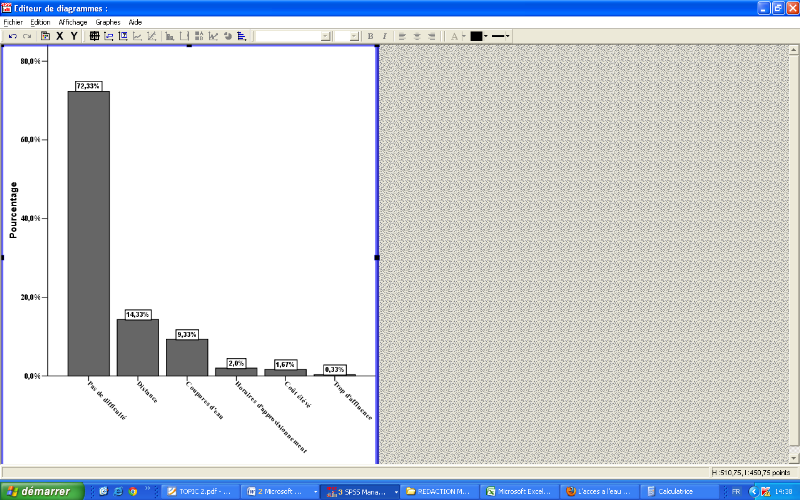This screenshot has width=800, height=500.
Task: Open the Edition menu
Action: click(x=40, y=22)
